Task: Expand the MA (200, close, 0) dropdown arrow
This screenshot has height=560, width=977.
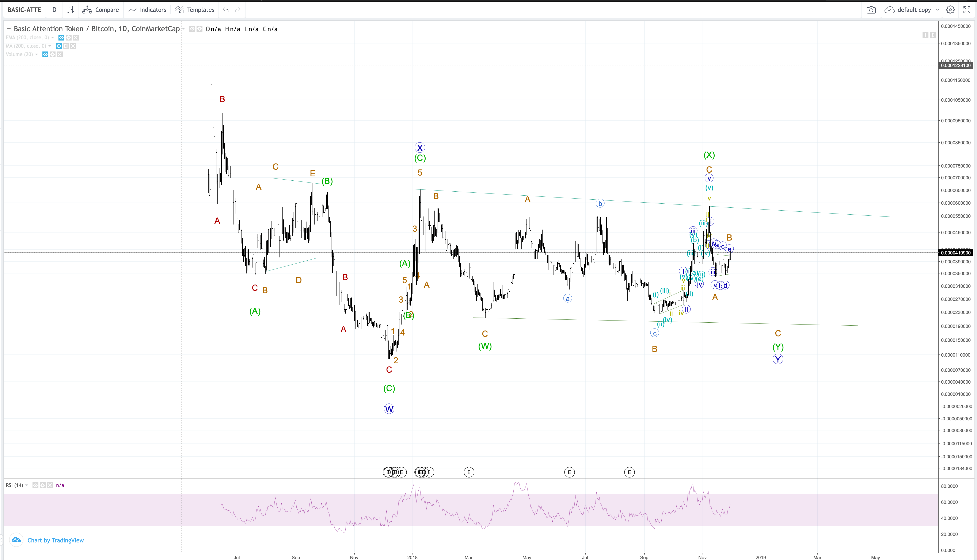Action: click(50, 46)
